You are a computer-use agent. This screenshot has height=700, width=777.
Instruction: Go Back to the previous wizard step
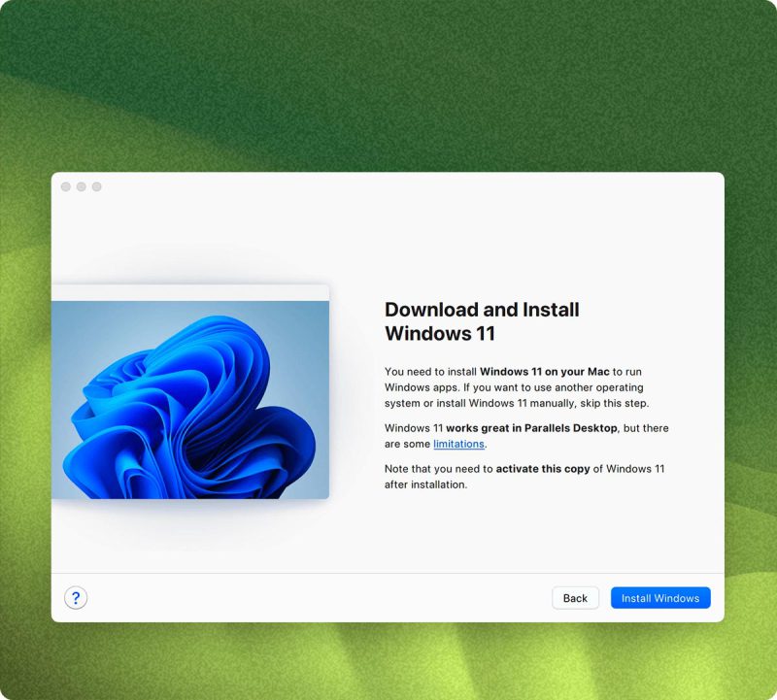(575, 598)
